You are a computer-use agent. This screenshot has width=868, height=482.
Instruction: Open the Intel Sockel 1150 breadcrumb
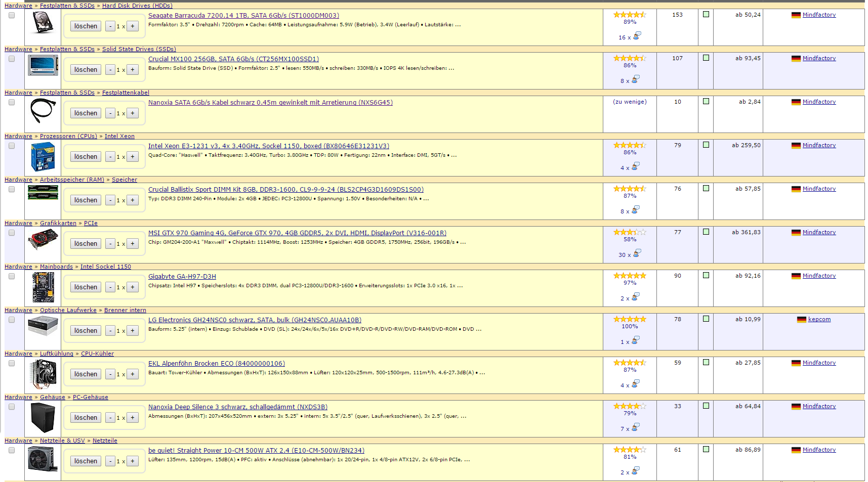coord(105,267)
